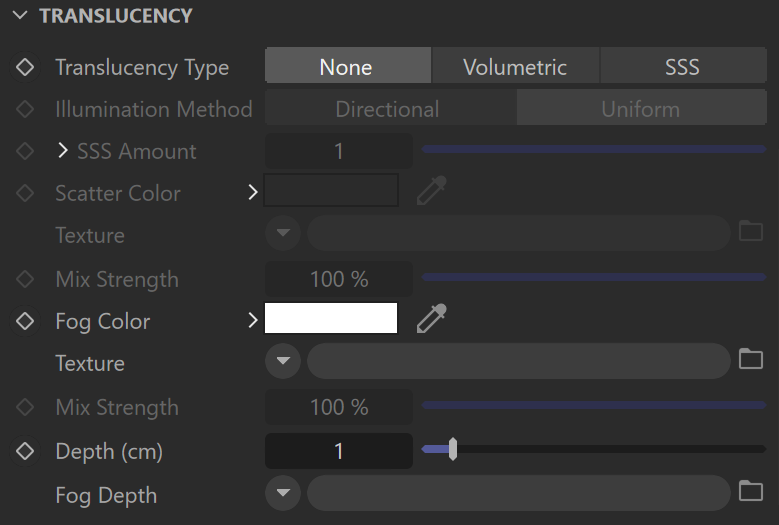779x525 pixels.
Task: Select SSS translucency type
Action: point(683,66)
